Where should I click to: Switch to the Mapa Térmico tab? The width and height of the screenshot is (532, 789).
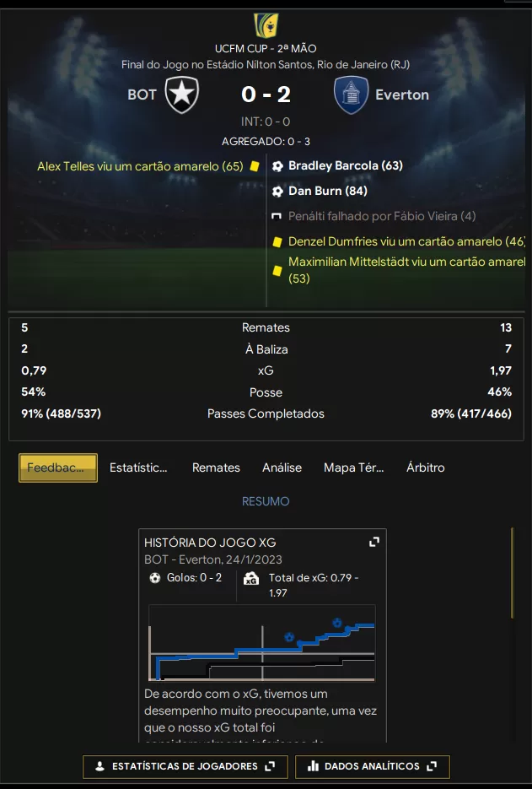tap(353, 467)
